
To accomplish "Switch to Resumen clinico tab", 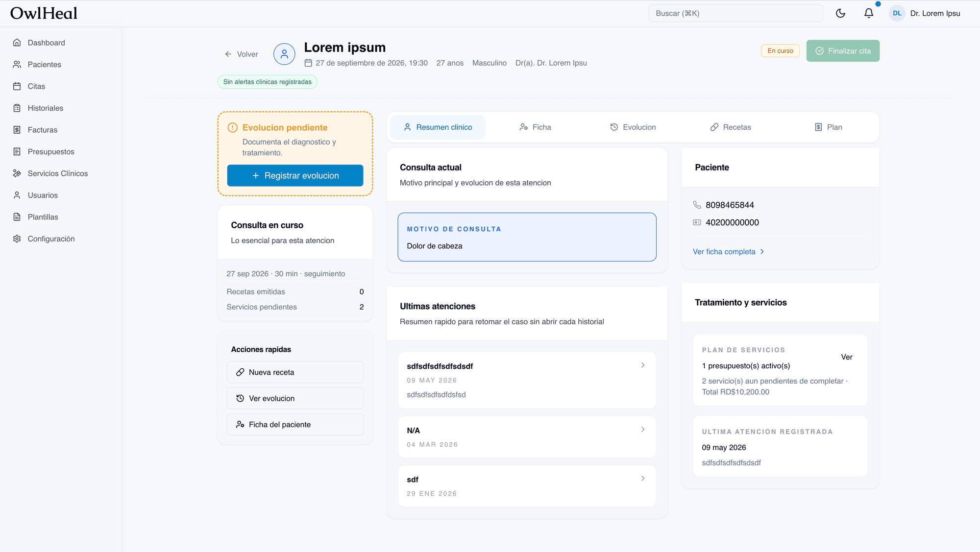I will coord(438,127).
